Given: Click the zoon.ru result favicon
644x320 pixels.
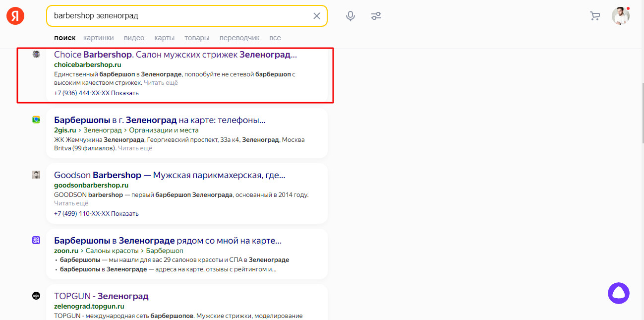Looking at the screenshot, I should click(x=36, y=240).
